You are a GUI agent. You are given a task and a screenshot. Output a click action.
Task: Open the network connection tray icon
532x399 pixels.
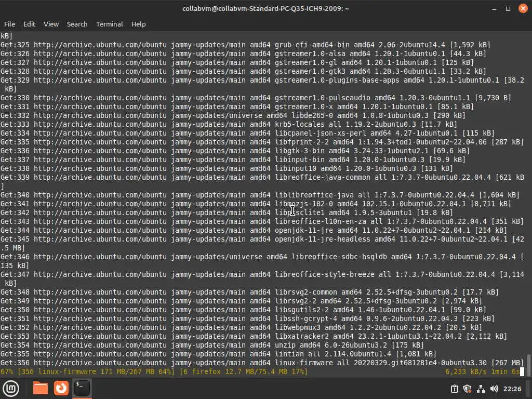click(x=481, y=389)
